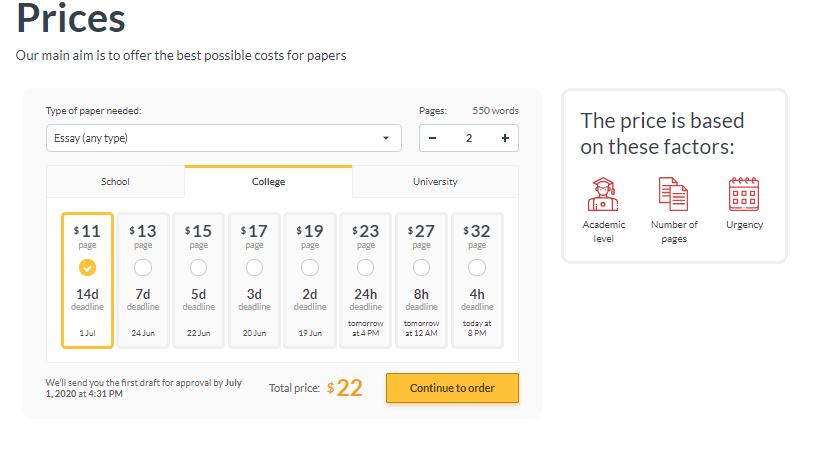Click the 'Urgency' caption
839x458 pixels.
pyautogui.click(x=744, y=225)
